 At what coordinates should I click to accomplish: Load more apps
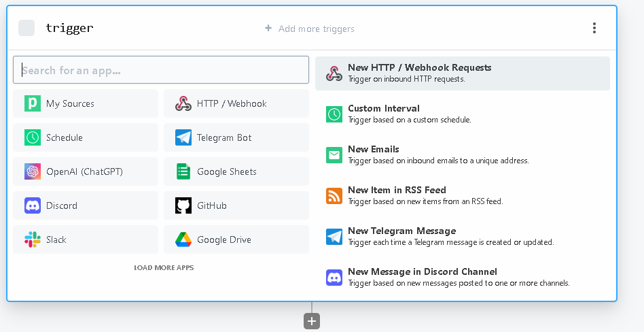(164, 267)
